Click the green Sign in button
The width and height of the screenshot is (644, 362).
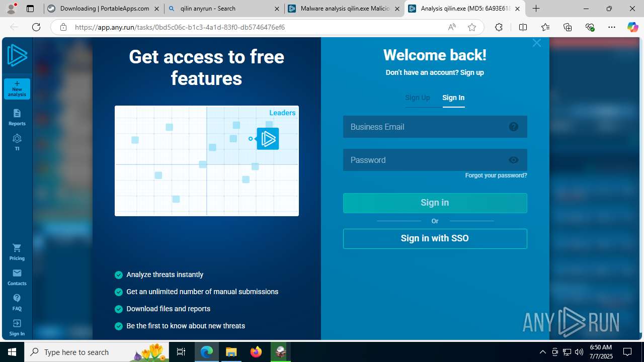pyautogui.click(x=435, y=203)
